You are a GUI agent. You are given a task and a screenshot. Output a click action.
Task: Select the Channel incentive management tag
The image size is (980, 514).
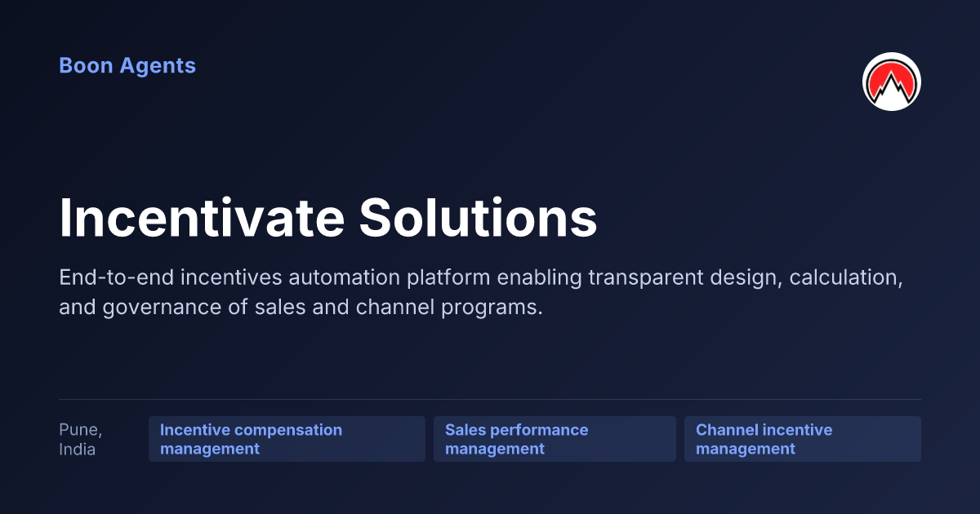(803, 439)
